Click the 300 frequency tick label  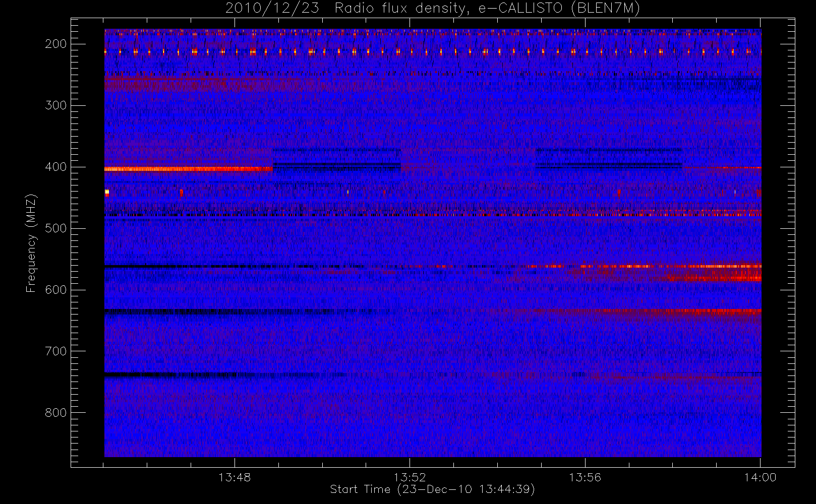click(56, 105)
